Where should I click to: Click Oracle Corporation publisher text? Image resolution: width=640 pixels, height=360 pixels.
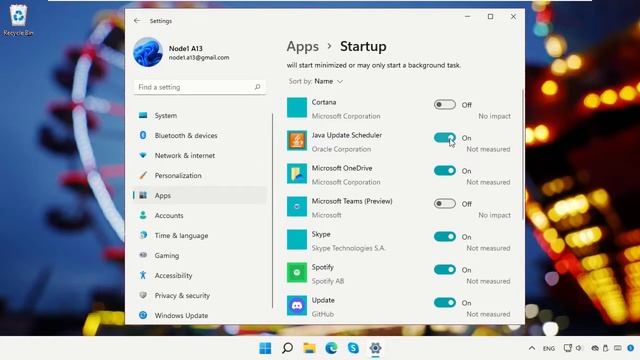(x=341, y=149)
